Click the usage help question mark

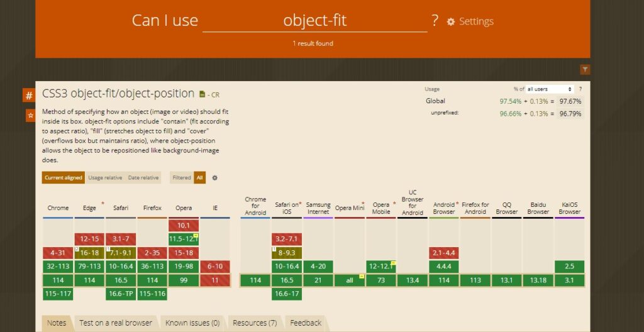pyautogui.click(x=580, y=89)
